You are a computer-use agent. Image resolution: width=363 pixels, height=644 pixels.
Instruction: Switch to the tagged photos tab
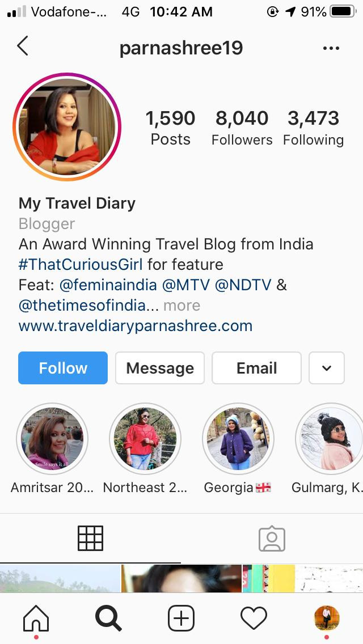[x=272, y=539]
